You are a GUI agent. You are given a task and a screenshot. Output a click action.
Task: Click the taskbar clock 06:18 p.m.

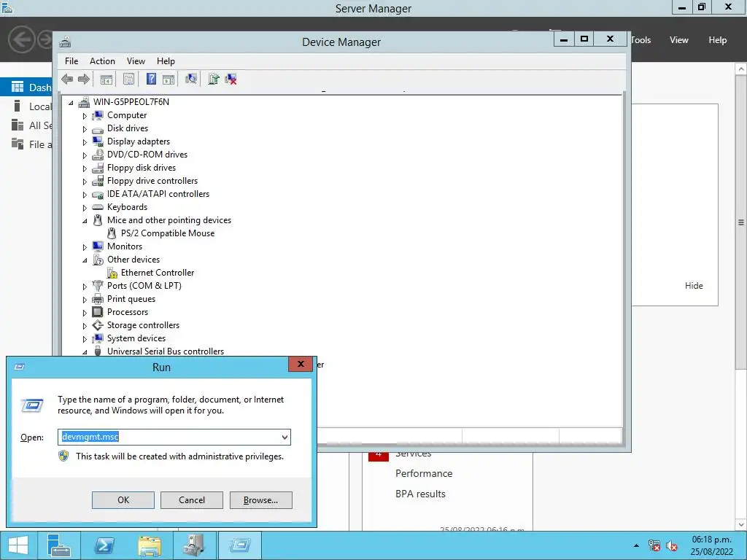tap(712, 540)
